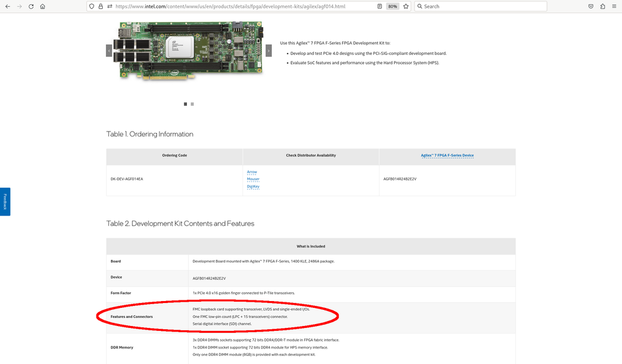Click the 1x DDR4 DIMM socket HPS line
This screenshot has height=364, width=622.
point(261,347)
